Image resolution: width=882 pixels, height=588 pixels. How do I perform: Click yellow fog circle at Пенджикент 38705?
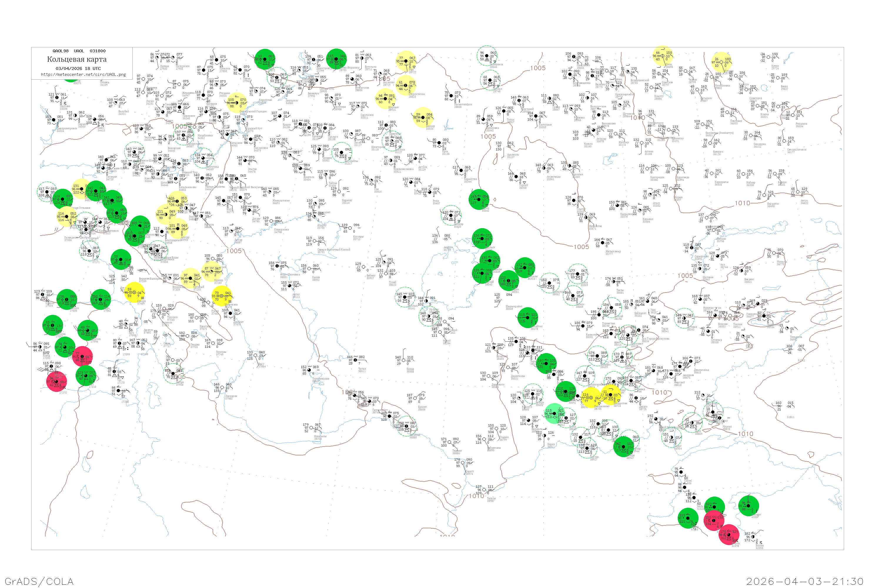coord(591,397)
